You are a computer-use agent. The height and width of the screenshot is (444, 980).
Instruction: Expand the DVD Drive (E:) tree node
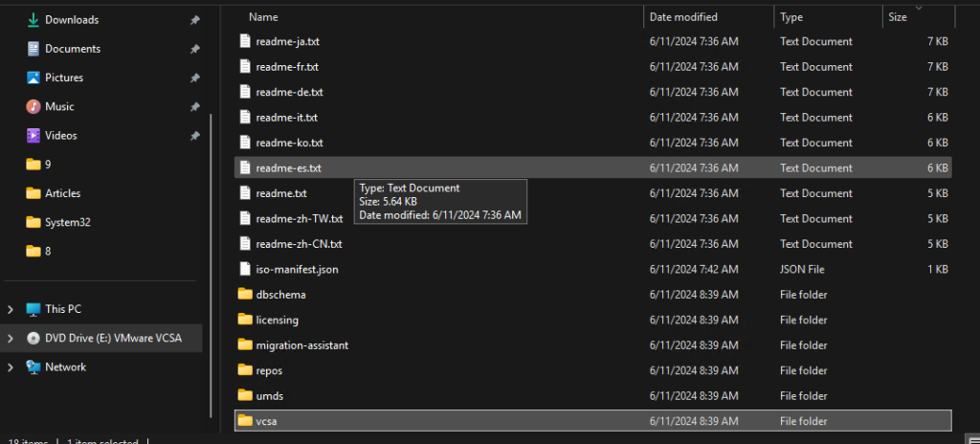tap(11, 338)
